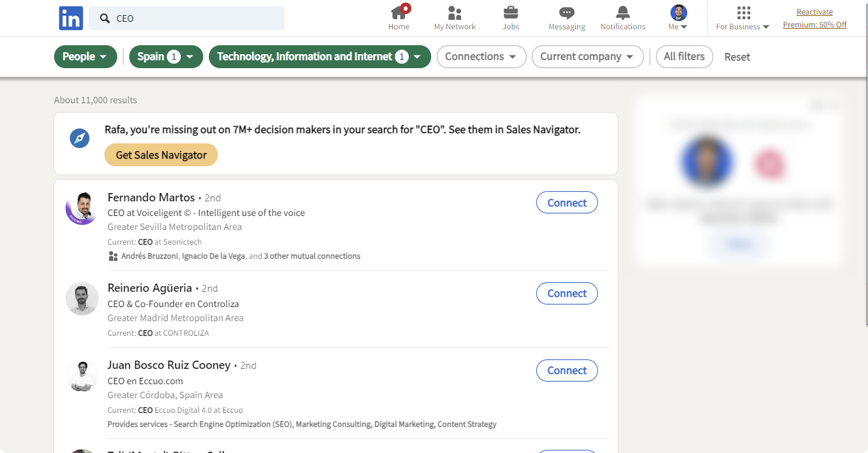The height and width of the screenshot is (453, 868).
Task: Click the CEO search input field
Action: click(187, 18)
